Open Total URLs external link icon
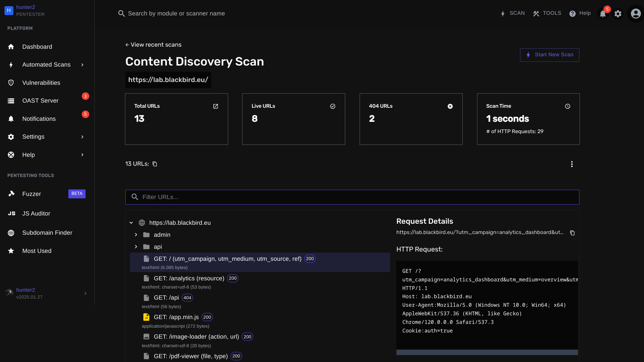 click(x=215, y=106)
